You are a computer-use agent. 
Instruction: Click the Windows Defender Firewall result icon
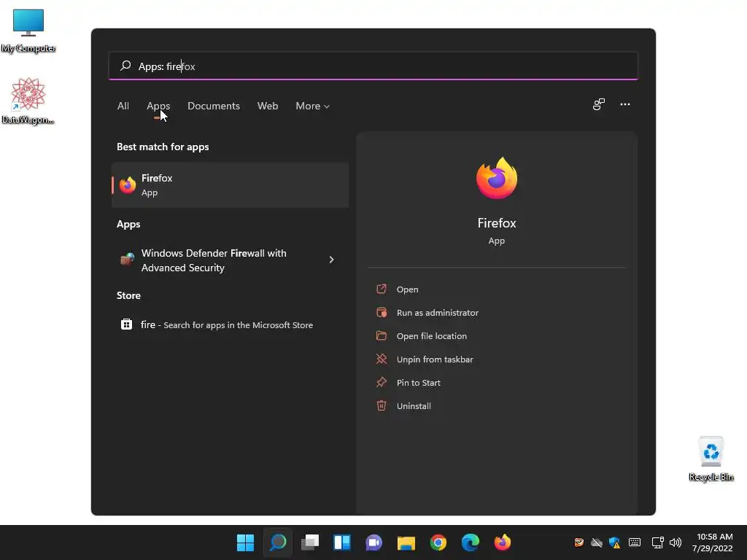coord(127,260)
